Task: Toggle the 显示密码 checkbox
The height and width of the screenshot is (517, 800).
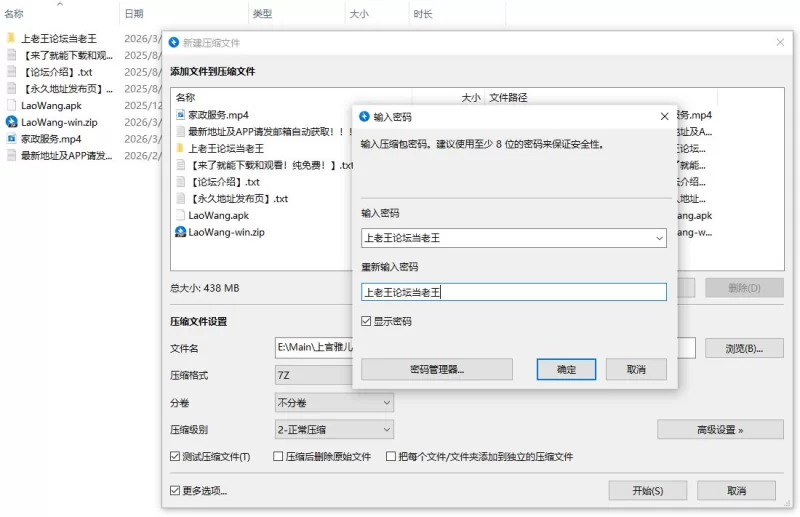Action: [366, 321]
